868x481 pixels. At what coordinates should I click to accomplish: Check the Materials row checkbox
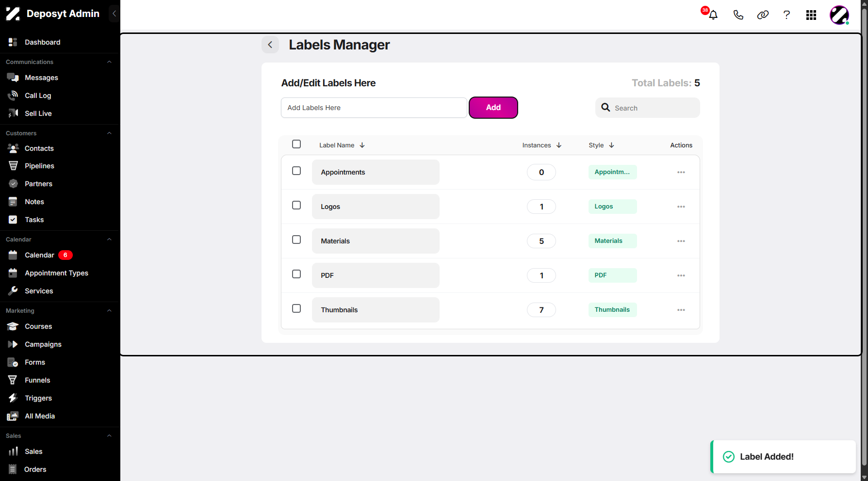pos(296,240)
